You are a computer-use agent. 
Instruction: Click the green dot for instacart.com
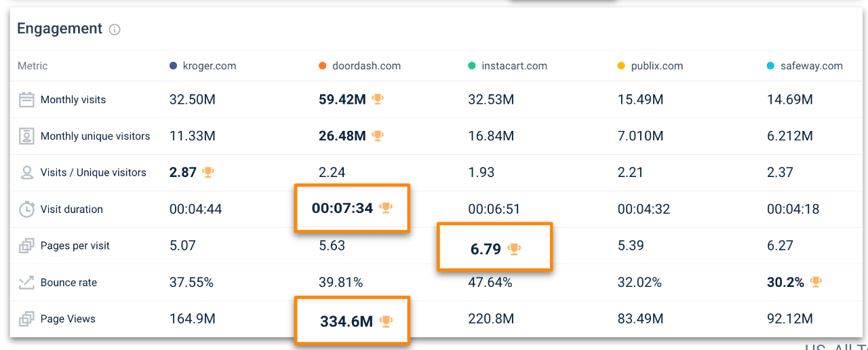(472, 66)
